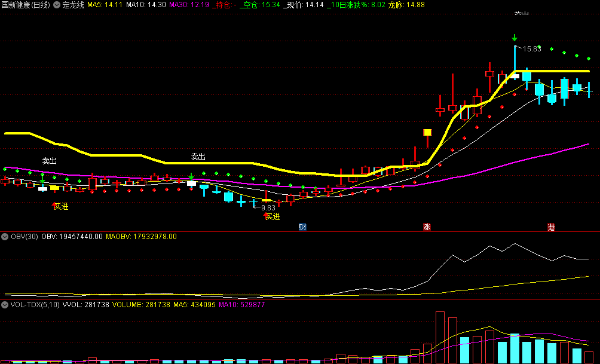600x364 pixels.
Task: Click the green sell arrow above 15.83 candle
Action: [515, 38]
